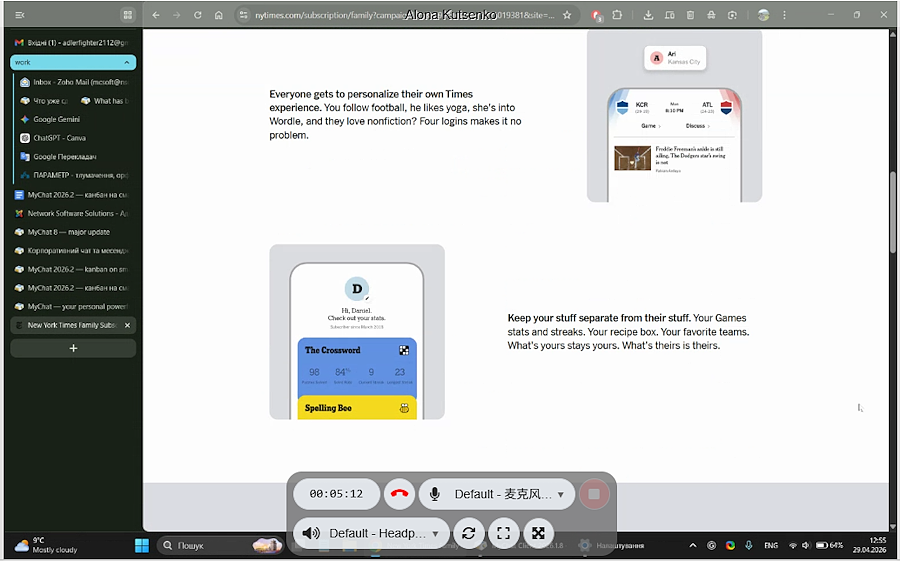Open the microphone device dropdown

497,494
